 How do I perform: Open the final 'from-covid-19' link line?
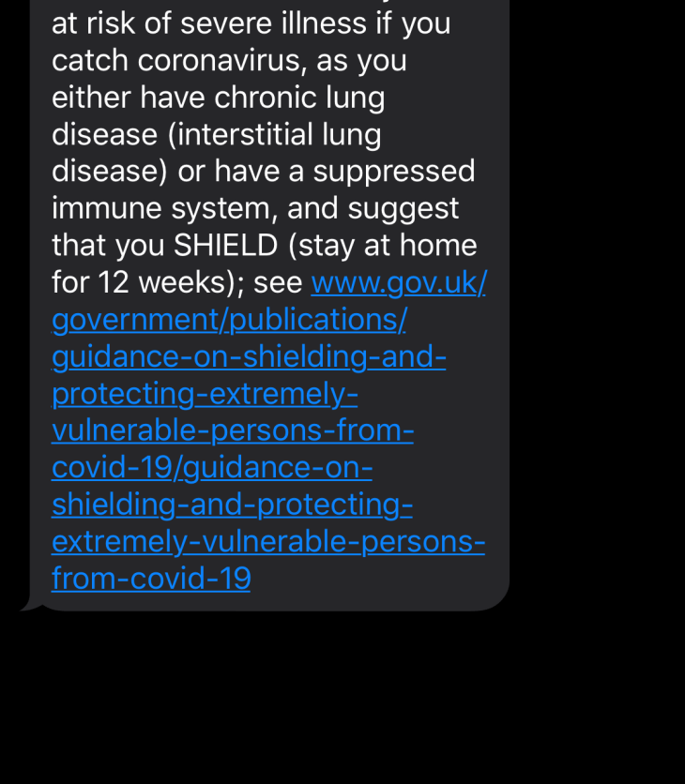coord(151,579)
